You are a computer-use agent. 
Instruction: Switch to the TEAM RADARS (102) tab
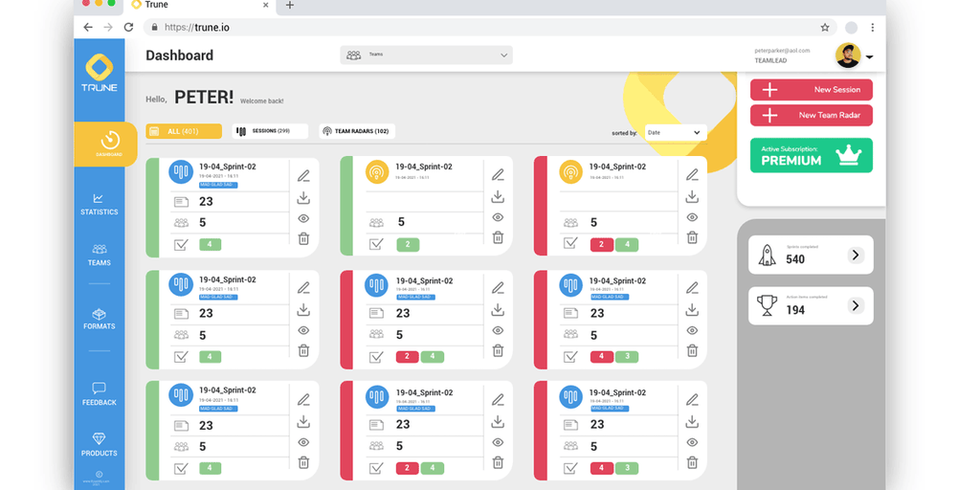coord(357,131)
